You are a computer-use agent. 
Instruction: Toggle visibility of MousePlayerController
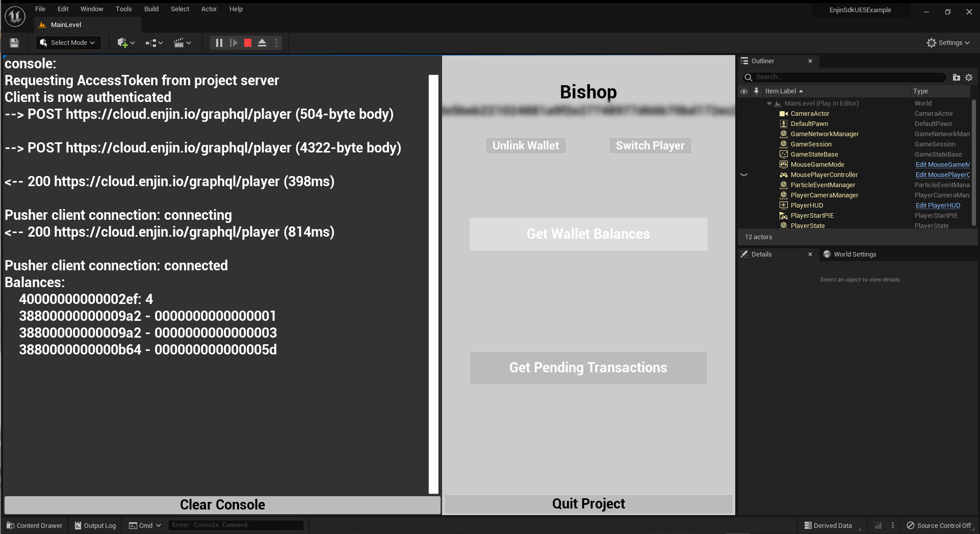[744, 175]
